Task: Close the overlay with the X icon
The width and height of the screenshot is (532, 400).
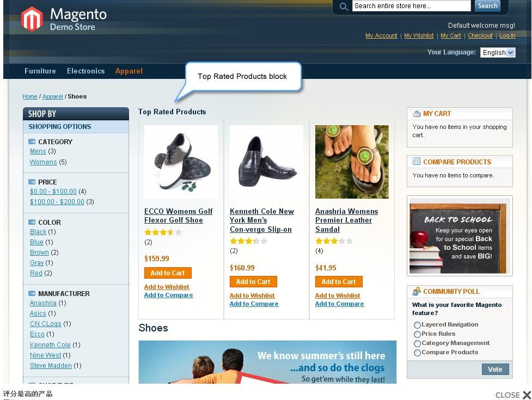Action: point(527,395)
